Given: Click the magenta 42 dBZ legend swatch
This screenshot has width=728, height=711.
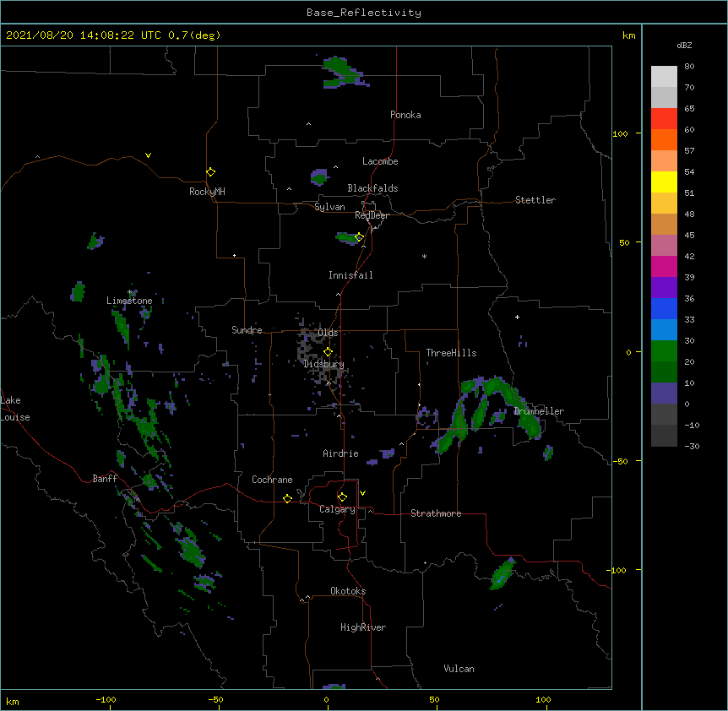Looking at the screenshot, I should 664,267.
